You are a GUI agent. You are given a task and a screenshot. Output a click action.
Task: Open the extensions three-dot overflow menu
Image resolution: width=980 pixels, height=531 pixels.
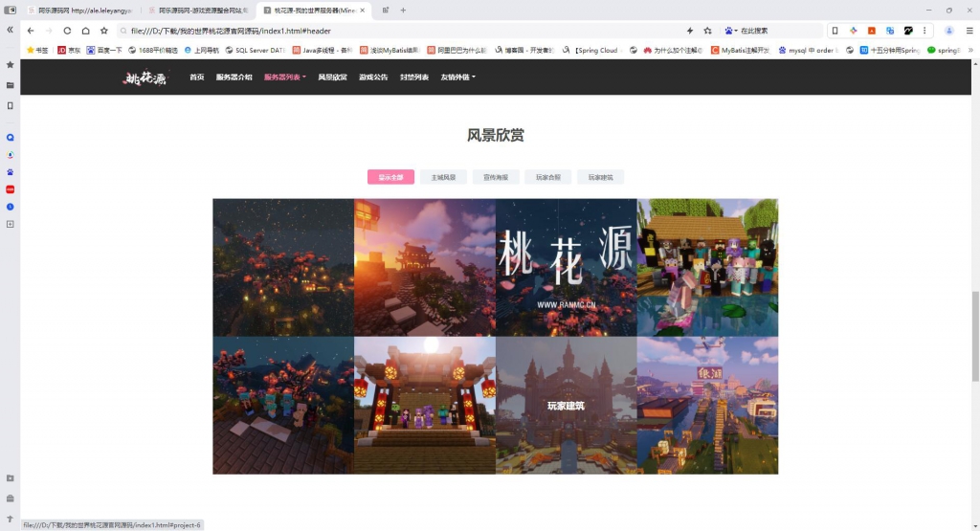pos(924,31)
